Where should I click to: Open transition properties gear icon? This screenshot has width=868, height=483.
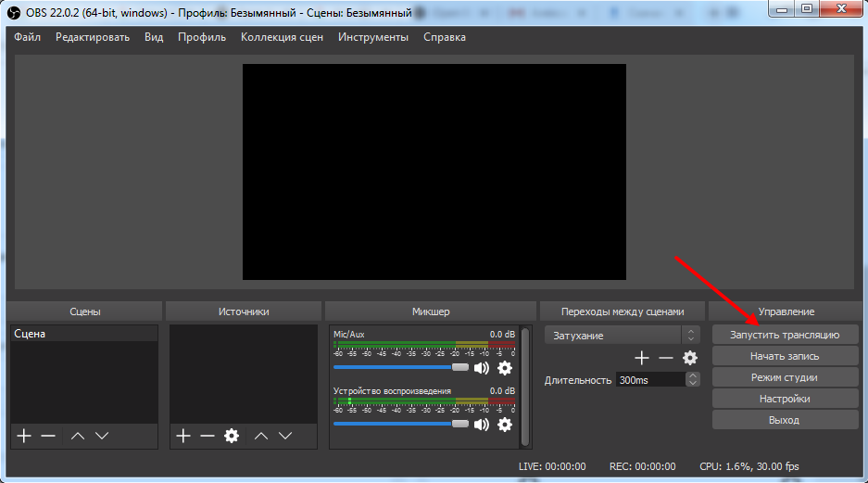690,358
